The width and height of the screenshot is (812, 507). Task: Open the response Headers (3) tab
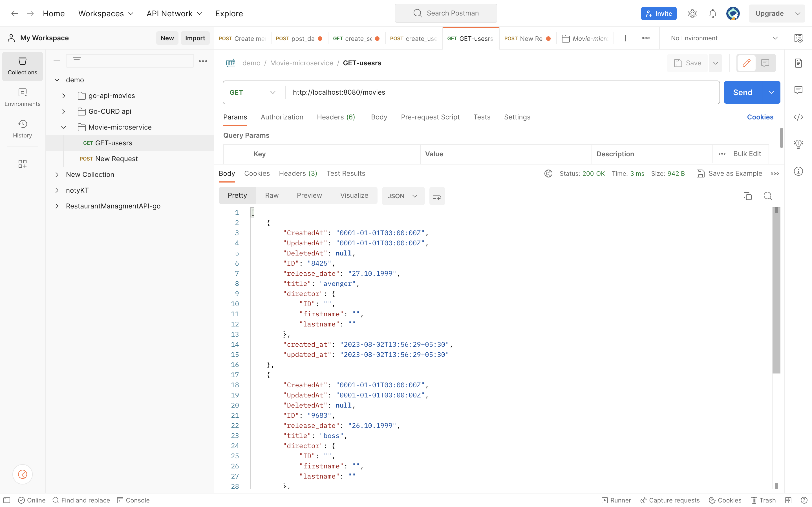pyautogui.click(x=298, y=173)
